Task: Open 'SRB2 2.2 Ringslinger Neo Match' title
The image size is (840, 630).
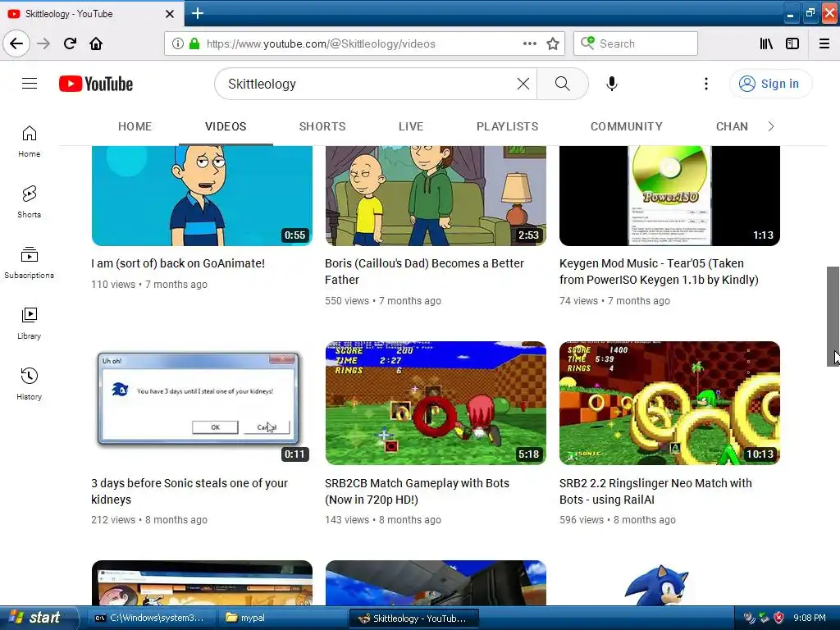Action: tap(655, 491)
